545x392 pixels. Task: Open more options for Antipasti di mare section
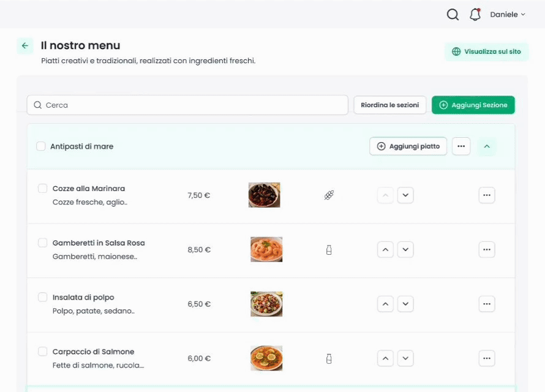(x=461, y=146)
